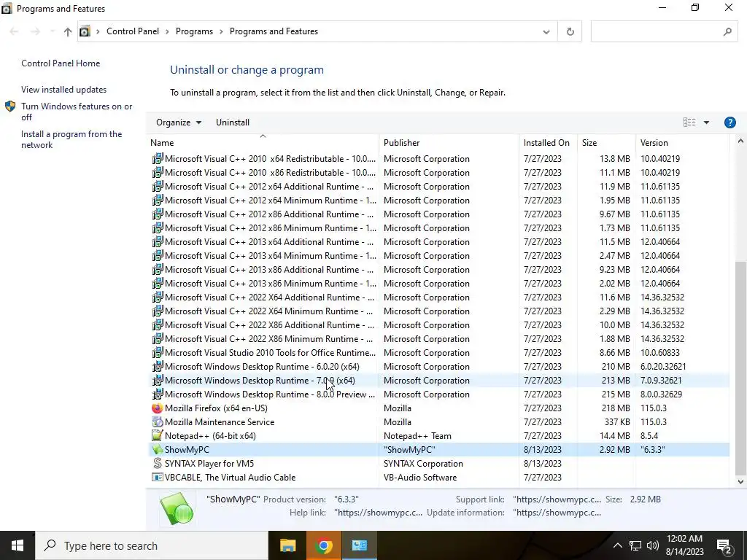Screen dimensions: 747x560
Task: Open Install a program from the network
Action: [x=71, y=139]
